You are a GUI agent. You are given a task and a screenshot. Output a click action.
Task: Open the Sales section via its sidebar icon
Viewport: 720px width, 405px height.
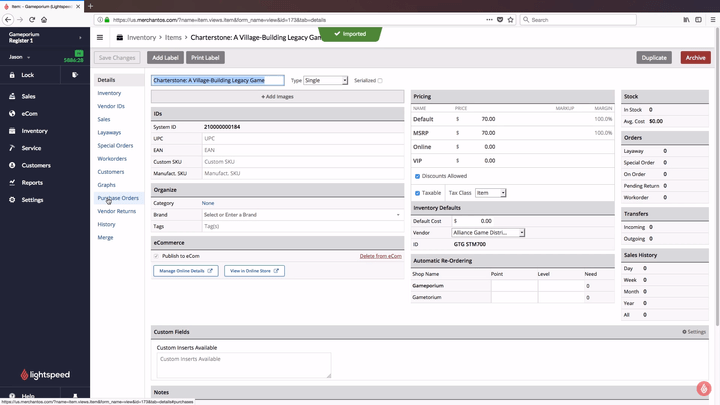[x=12, y=97]
